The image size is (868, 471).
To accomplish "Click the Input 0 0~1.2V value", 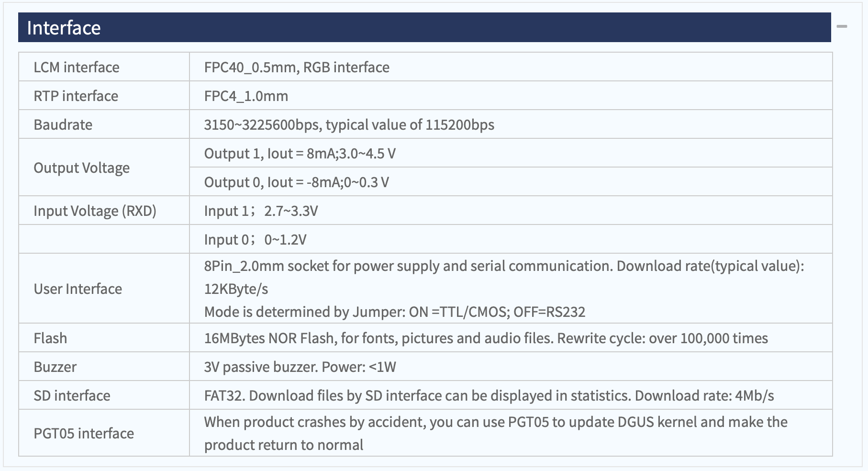I will click(x=255, y=239).
